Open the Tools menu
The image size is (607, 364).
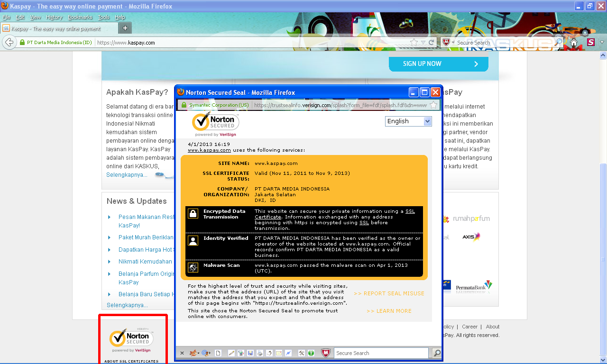[x=103, y=17]
